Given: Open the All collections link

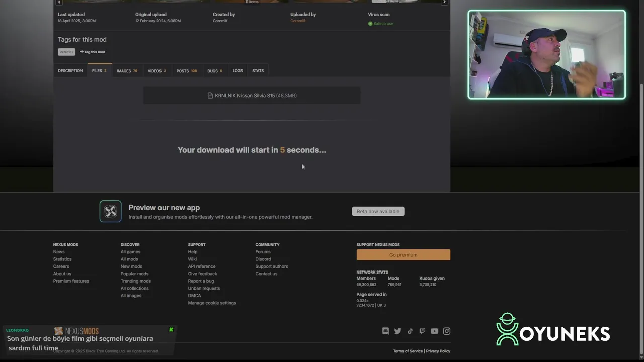Looking at the screenshot, I should (134, 288).
